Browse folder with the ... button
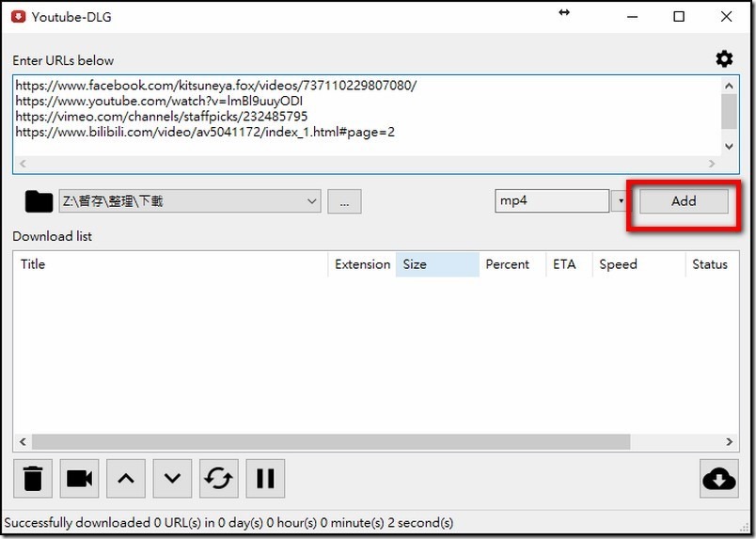This screenshot has height=539, width=756. tap(344, 201)
